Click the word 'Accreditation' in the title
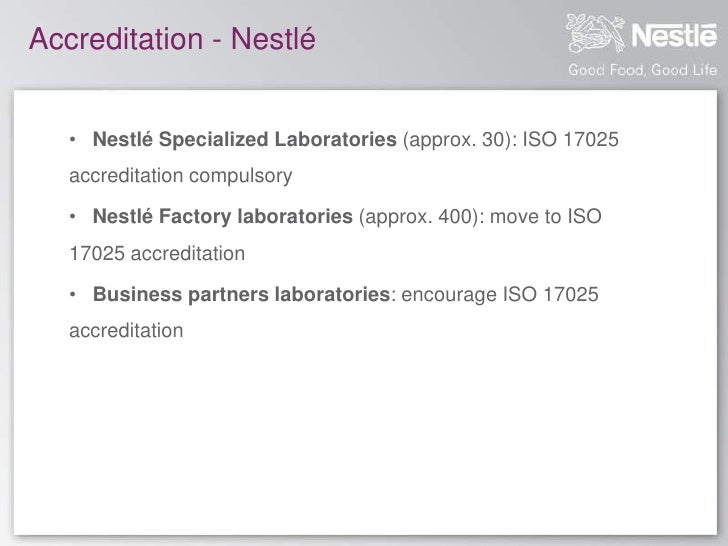This screenshot has width=728, height=546. pyautogui.click(x=116, y=39)
